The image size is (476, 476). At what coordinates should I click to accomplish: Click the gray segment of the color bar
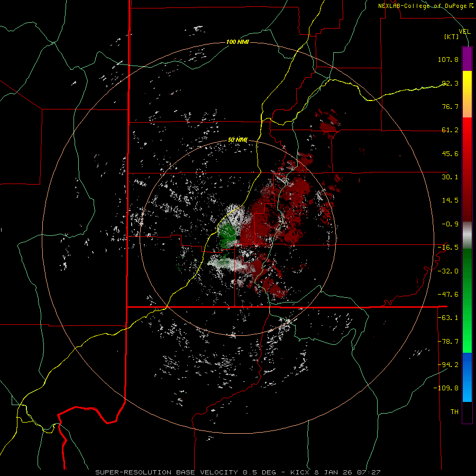coord(467,235)
